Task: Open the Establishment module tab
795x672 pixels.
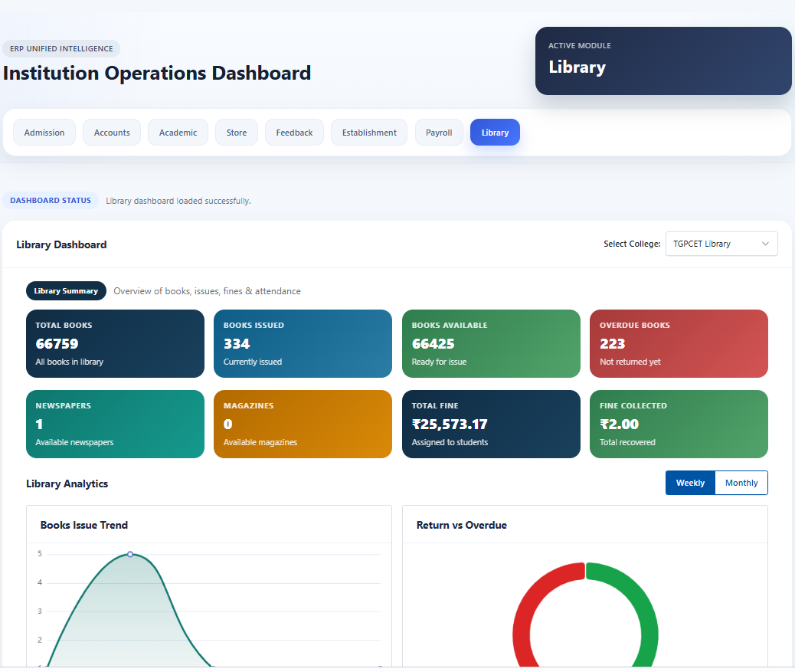Action: tap(369, 133)
